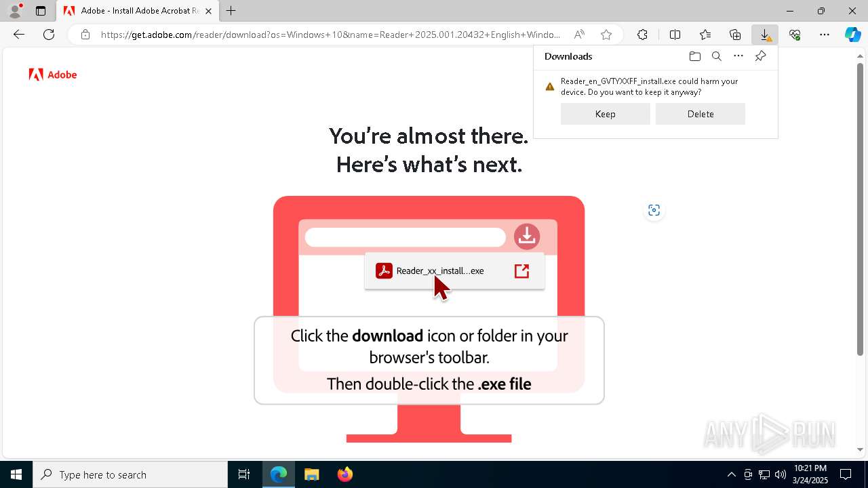Image resolution: width=868 pixels, height=488 pixels.
Task: Click the taskbar search box
Action: click(x=130, y=474)
